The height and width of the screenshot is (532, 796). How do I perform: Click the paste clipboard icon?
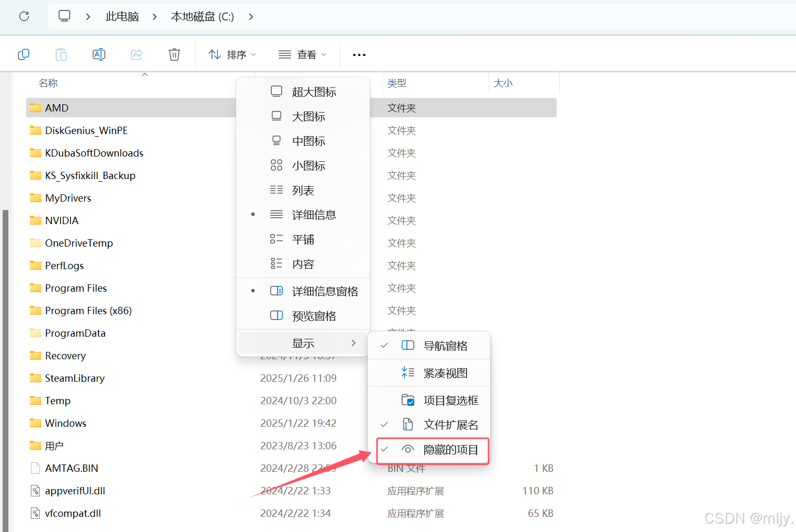61,54
